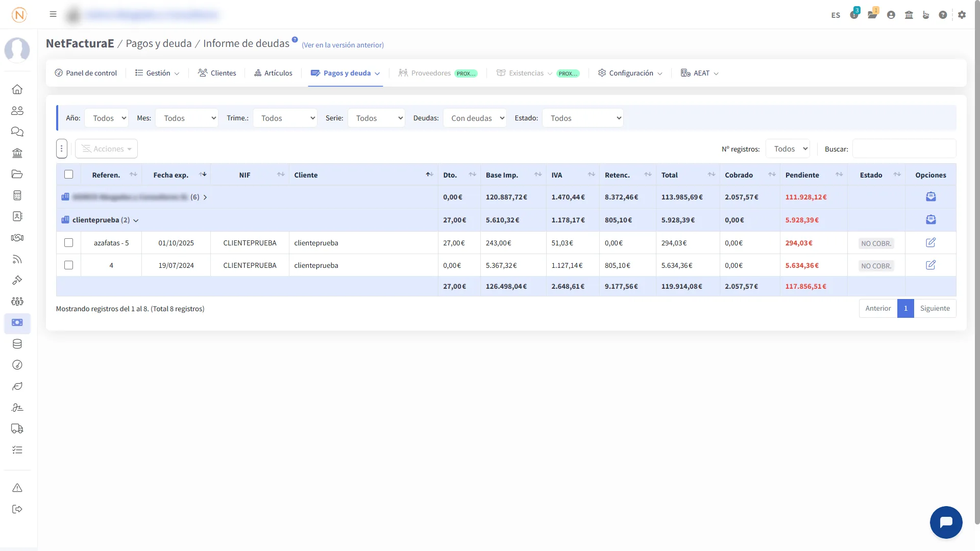Click the hamburger menu icon
The width and height of the screenshot is (980, 551).
click(53, 14)
